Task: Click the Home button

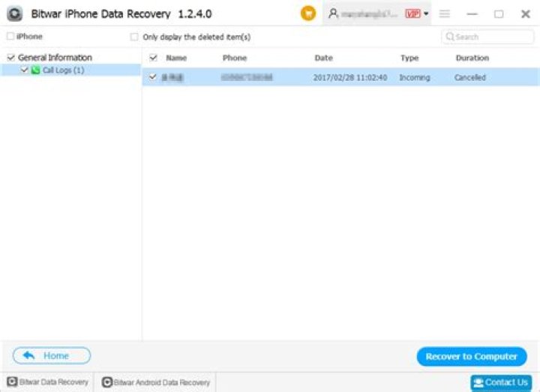Action: point(51,356)
